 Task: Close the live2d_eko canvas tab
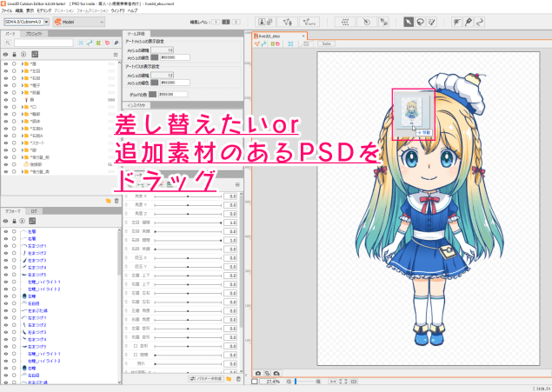[x=303, y=36]
